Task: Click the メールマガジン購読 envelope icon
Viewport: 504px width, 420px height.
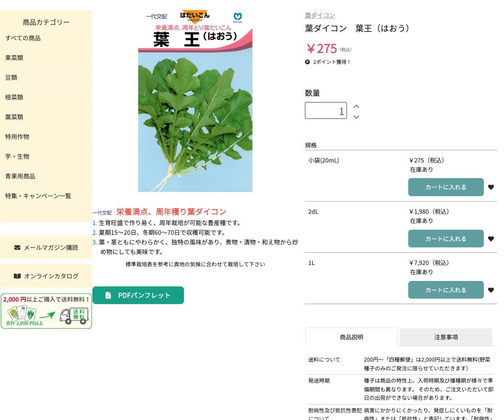Action: tap(17, 247)
